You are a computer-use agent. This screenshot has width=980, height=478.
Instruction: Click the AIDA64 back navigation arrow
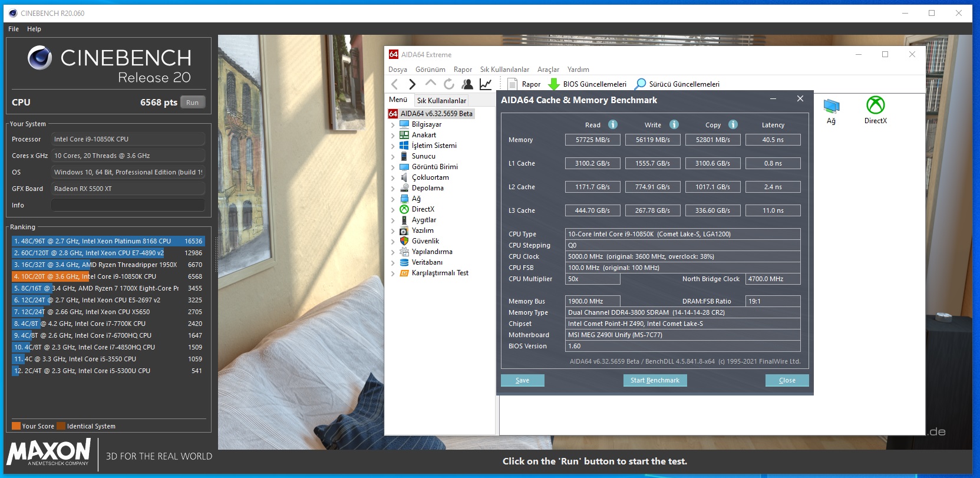pyautogui.click(x=395, y=84)
